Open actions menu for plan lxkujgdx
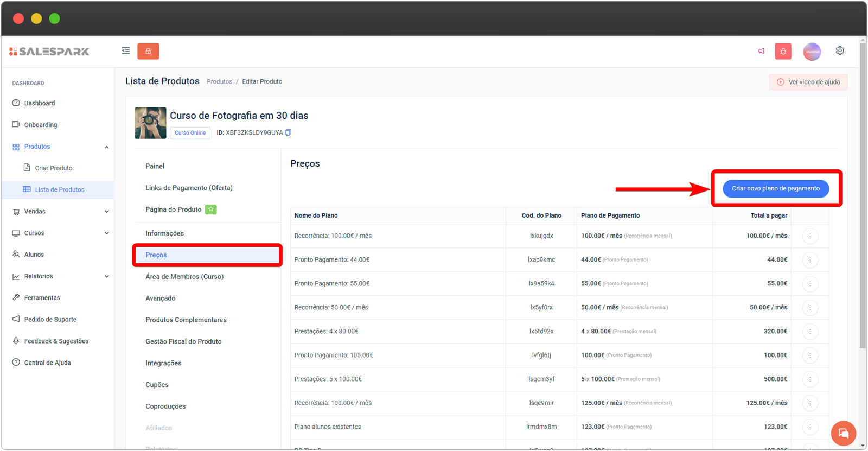868x451 pixels. pos(810,236)
